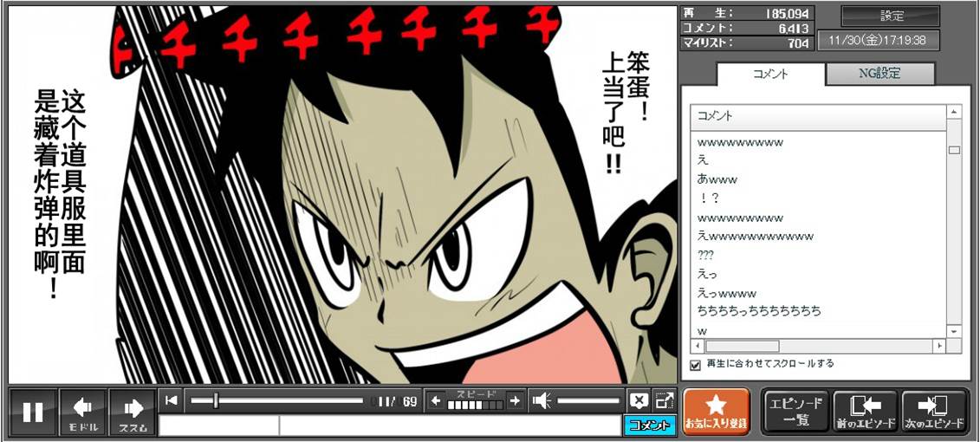Mute audio using the speaker icon
The height and width of the screenshot is (442, 980).
coord(542,400)
